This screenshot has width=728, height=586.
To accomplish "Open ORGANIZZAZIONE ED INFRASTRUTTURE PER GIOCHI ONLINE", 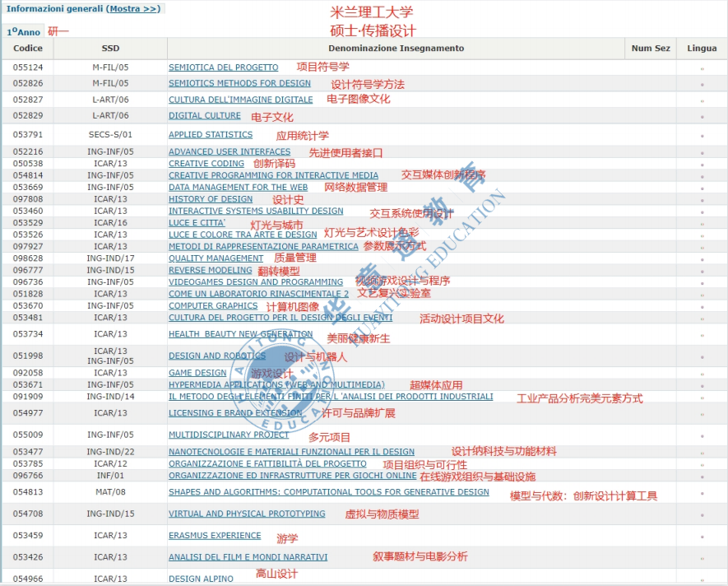I will tap(293, 476).
